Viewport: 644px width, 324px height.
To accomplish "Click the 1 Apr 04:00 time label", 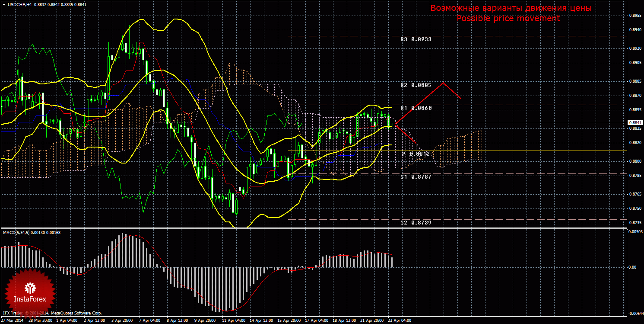I will pos(67,321).
